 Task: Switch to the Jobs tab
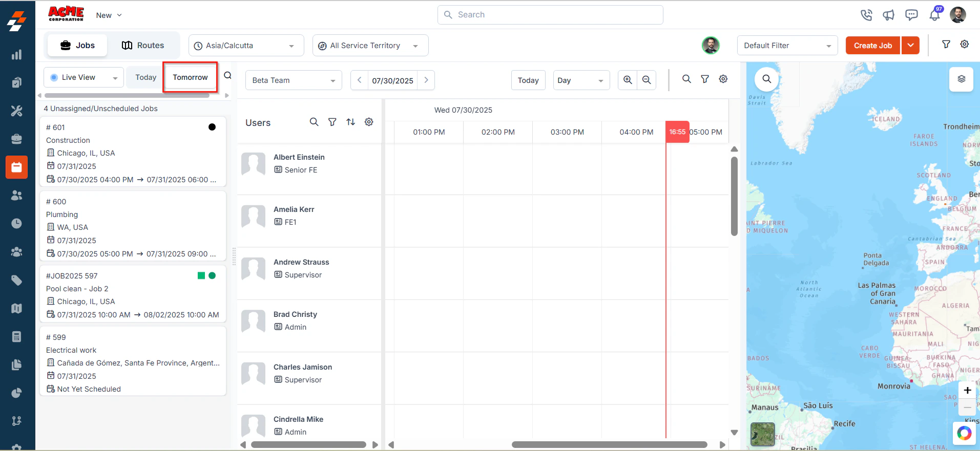click(x=78, y=46)
